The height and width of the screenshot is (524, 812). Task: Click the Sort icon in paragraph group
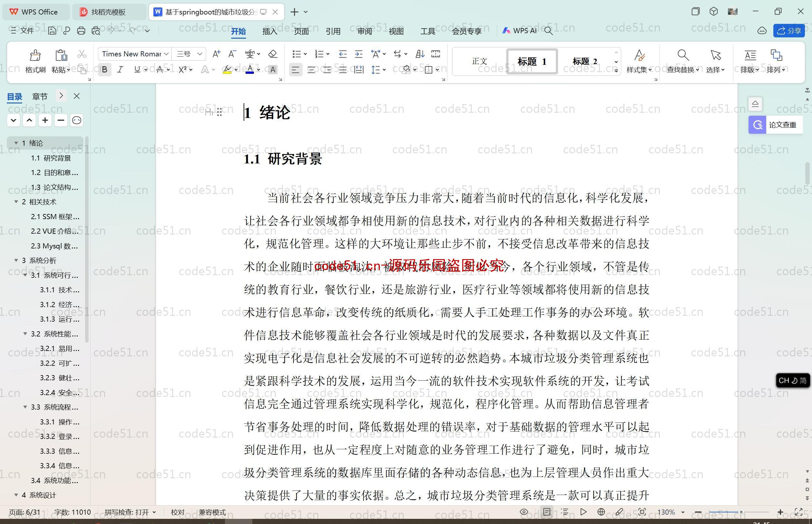tap(420, 54)
